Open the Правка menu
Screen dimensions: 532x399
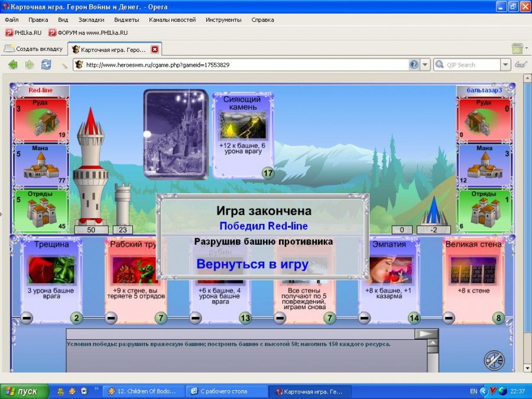click(38, 20)
